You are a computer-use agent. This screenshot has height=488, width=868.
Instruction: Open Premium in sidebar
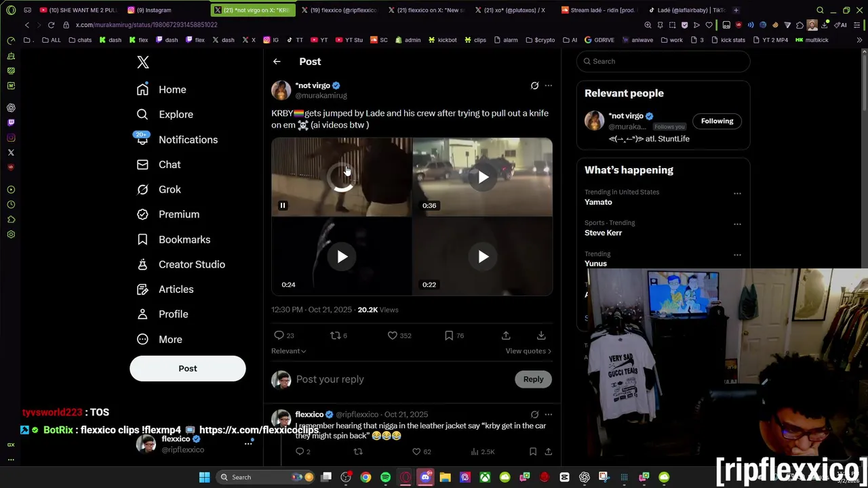click(168, 214)
